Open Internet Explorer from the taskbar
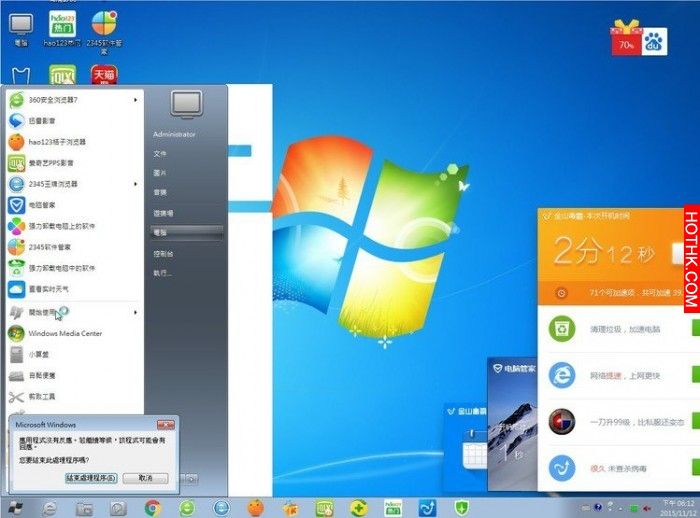Viewport: 700px width, 518px height. [x=49, y=509]
